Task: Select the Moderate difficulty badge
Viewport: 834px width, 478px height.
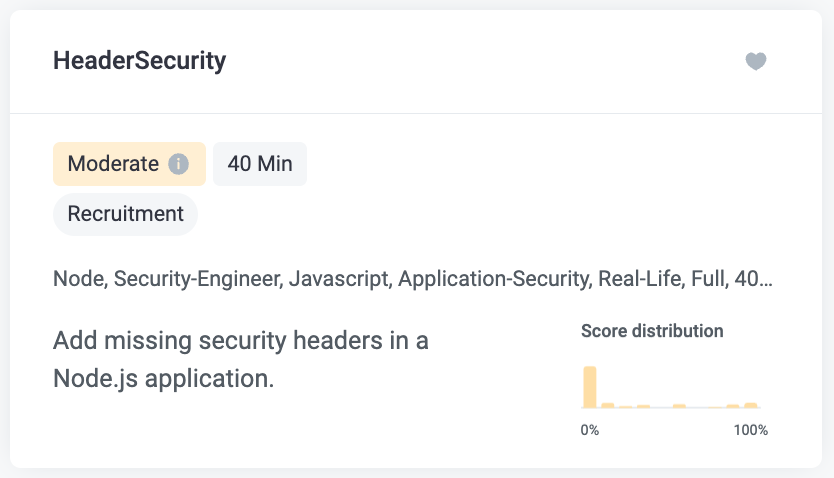Action: pos(129,164)
